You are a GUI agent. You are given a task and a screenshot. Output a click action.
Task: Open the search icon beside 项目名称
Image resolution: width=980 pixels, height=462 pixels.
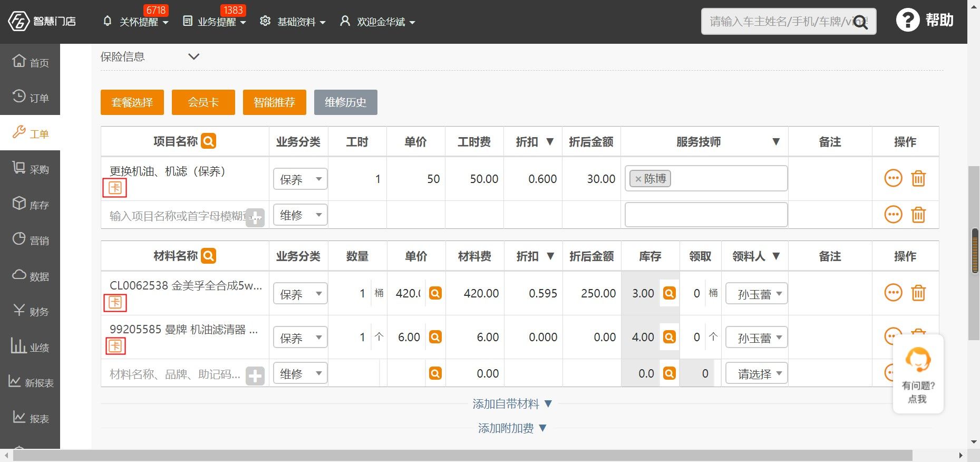(x=209, y=141)
